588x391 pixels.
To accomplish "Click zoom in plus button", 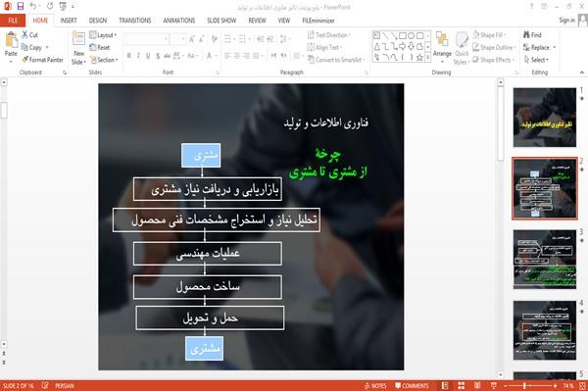I will click(x=555, y=386).
